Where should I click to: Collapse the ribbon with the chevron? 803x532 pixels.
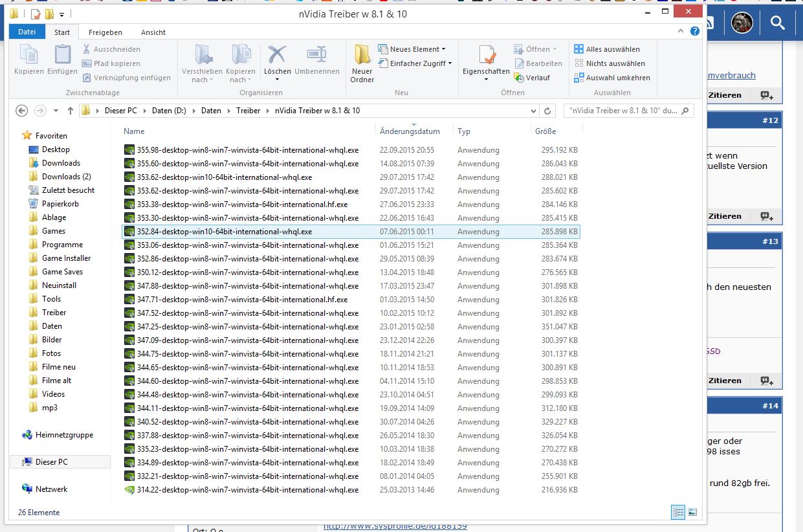(x=681, y=31)
